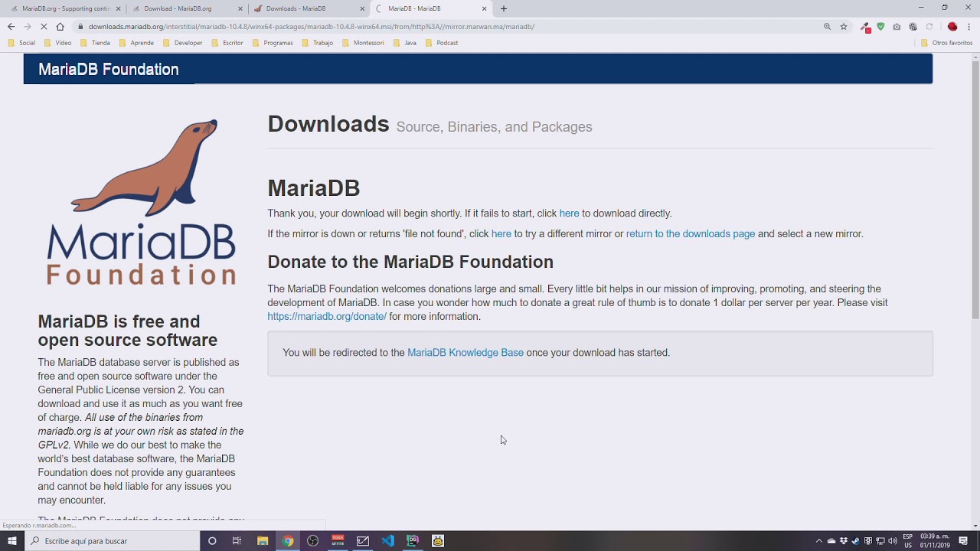Close the Downloads - MariaDB tab
Image resolution: width=980 pixels, height=551 pixels.
coord(362,8)
